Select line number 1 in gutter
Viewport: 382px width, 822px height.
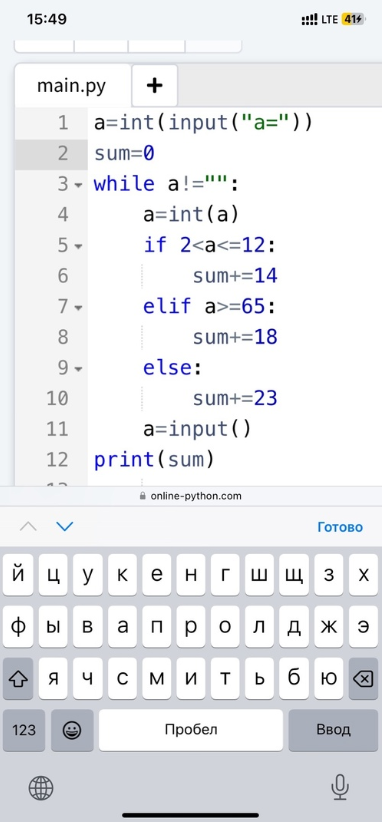click(x=63, y=123)
